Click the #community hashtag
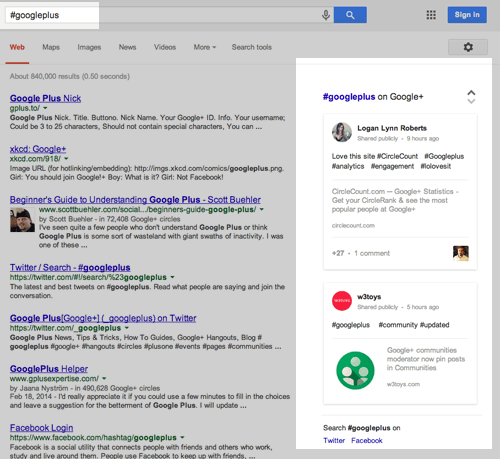Viewport: 500px width, 459px height. 398,325
